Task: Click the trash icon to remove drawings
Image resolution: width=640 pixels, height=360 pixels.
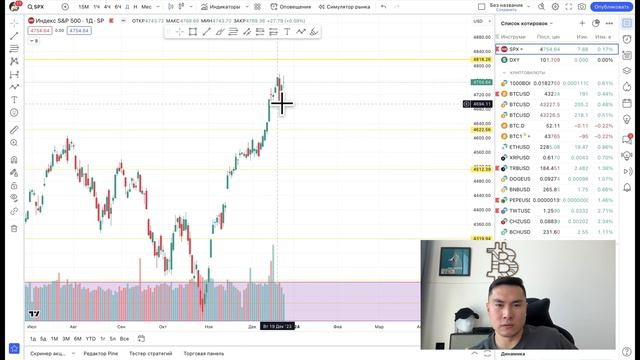Action: (14, 229)
